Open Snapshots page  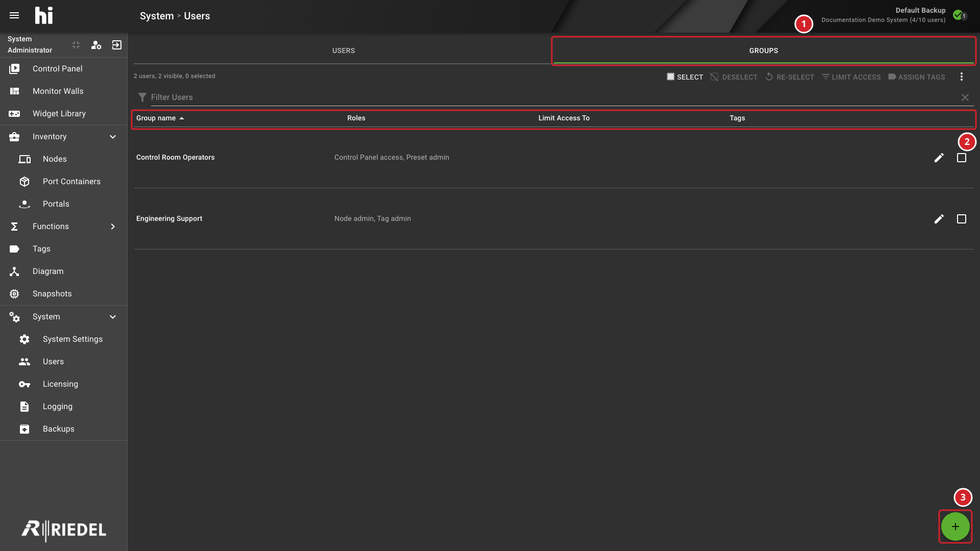(x=63, y=294)
